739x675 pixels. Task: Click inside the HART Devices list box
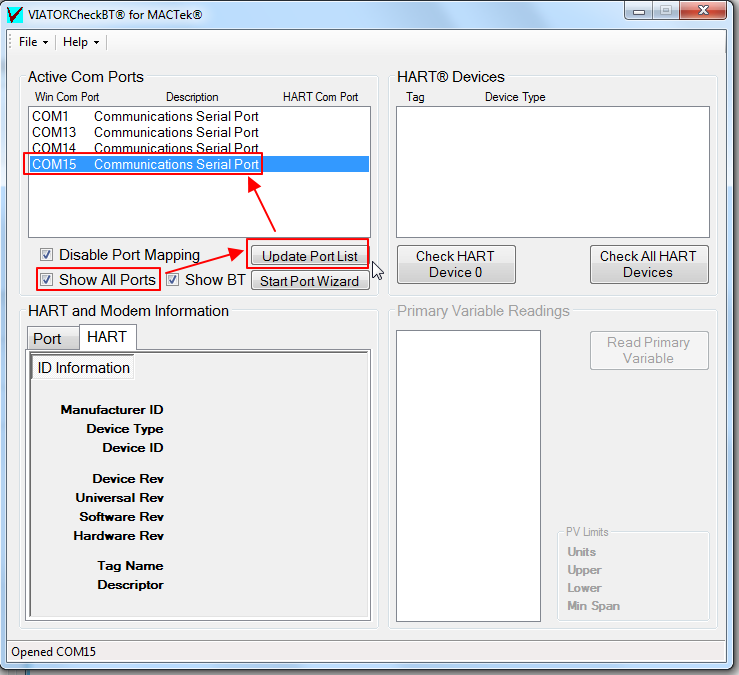click(x=552, y=172)
